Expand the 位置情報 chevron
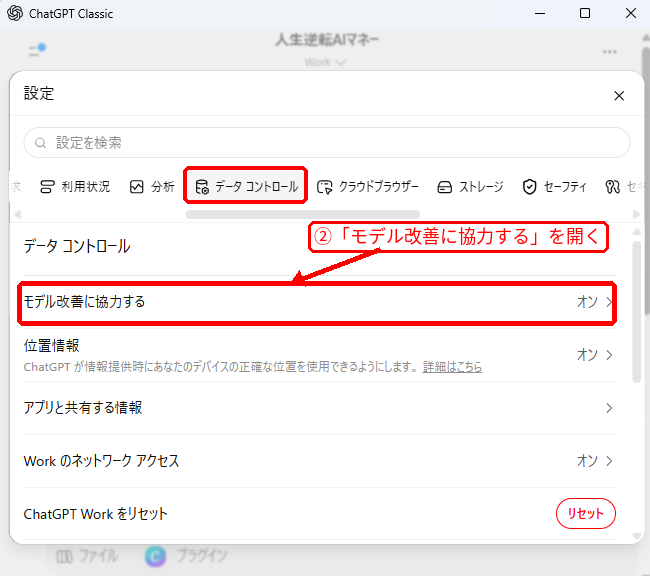The image size is (650, 576). point(609,355)
